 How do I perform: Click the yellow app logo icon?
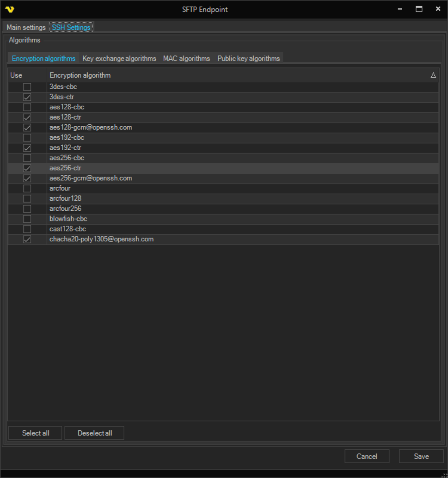(x=10, y=9)
